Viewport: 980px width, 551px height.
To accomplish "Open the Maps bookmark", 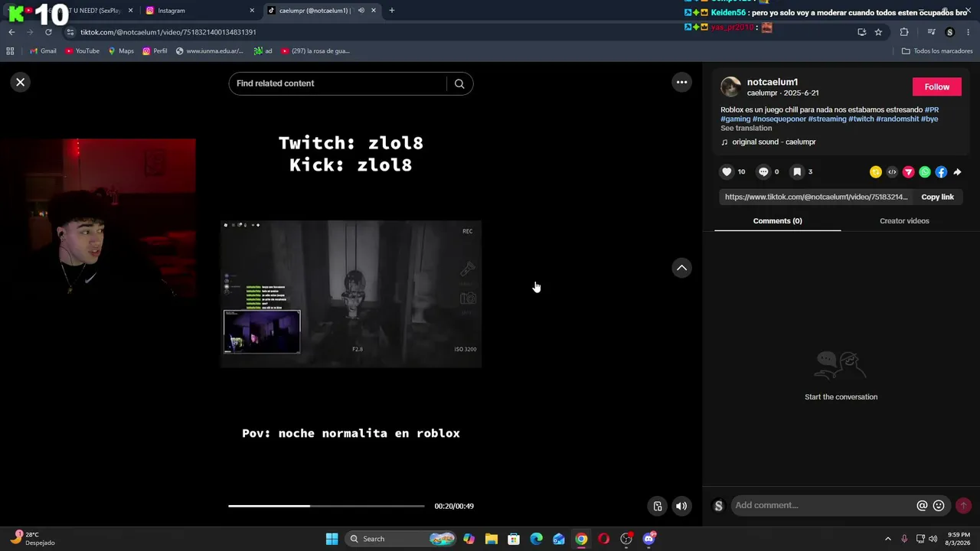I will (x=121, y=51).
